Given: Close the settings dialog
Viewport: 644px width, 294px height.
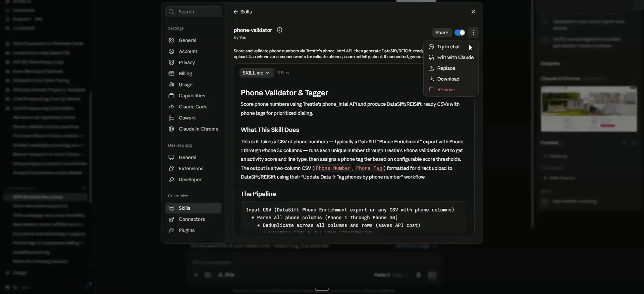Looking at the screenshot, I should tap(473, 12).
